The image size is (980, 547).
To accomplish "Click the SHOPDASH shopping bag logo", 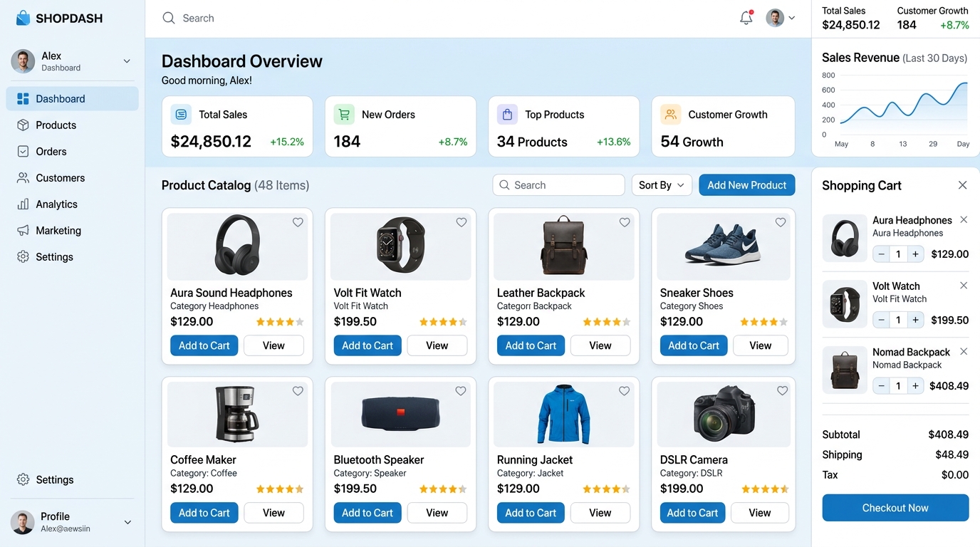I will tap(23, 18).
